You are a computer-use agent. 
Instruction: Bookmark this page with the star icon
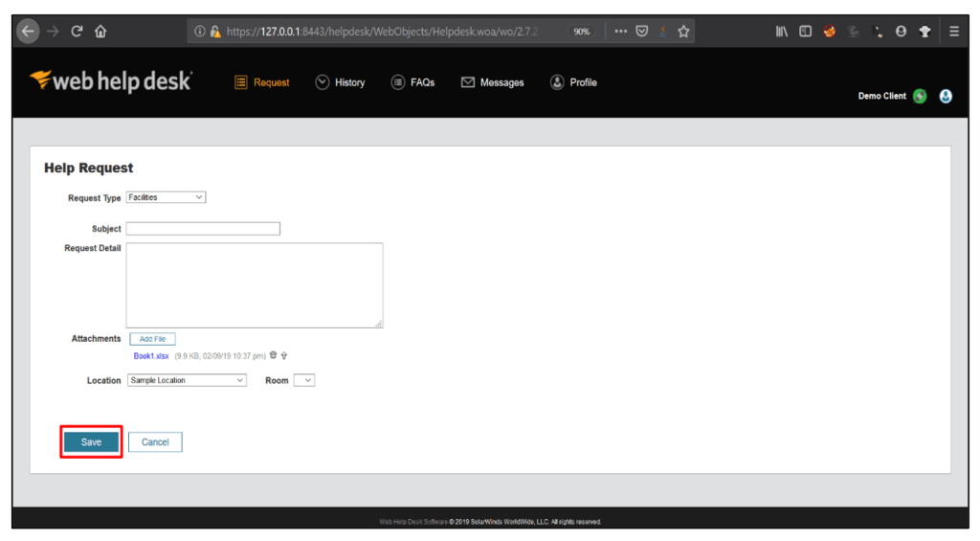683,32
